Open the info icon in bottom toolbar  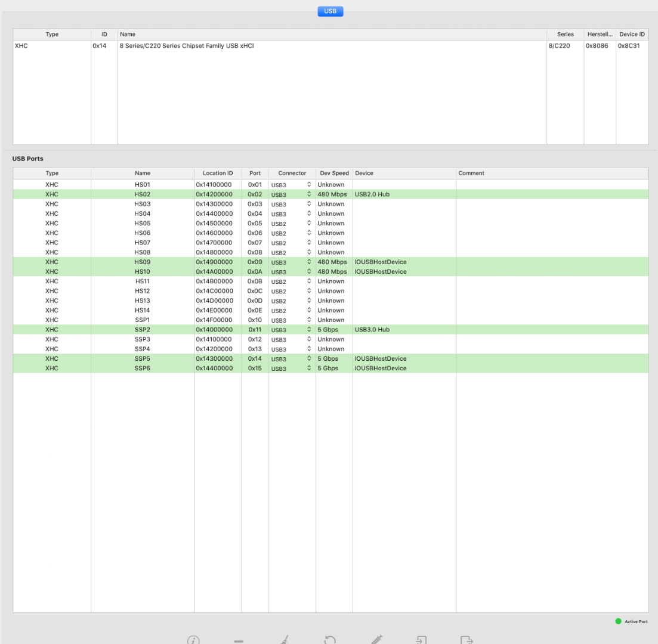(193, 640)
